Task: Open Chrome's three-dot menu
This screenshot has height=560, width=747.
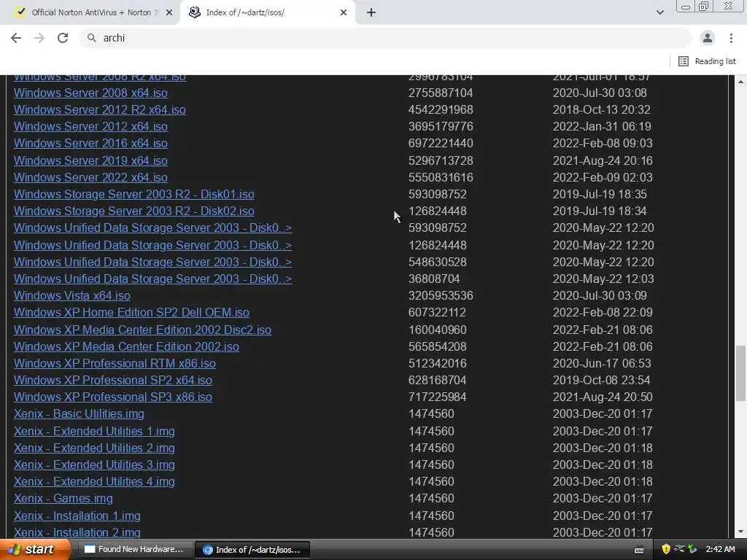Action: (x=731, y=38)
